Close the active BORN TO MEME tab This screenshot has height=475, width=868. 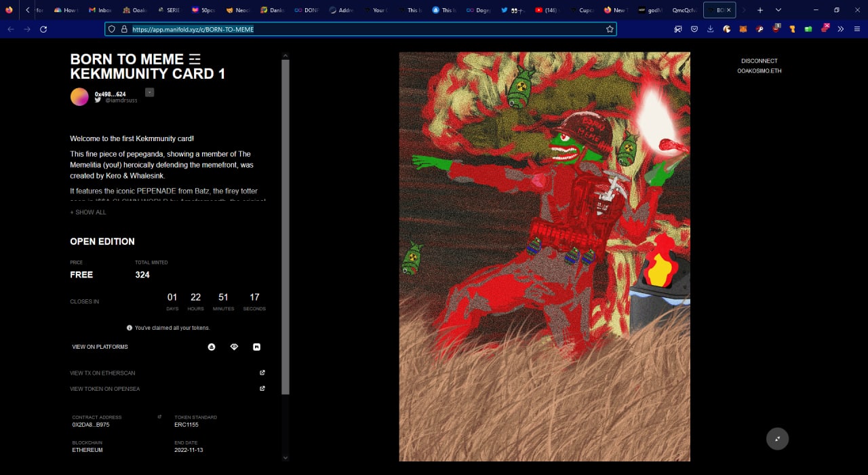(729, 10)
